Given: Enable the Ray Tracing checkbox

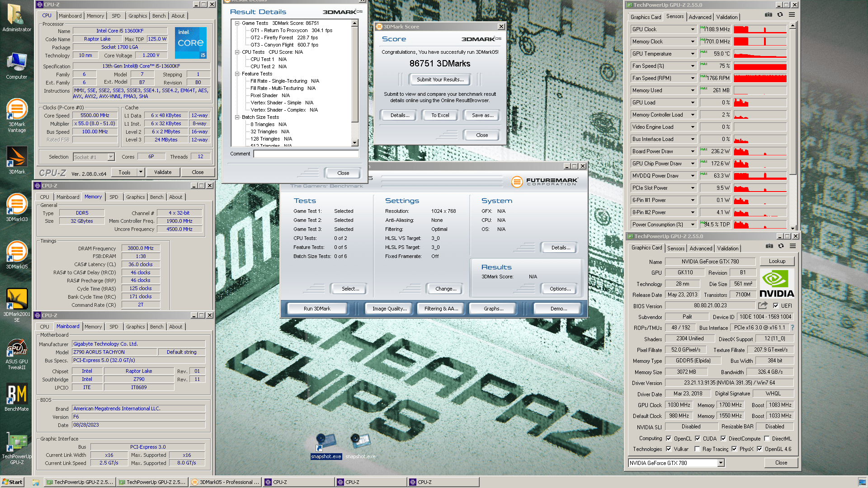Looking at the screenshot, I should coord(697,449).
